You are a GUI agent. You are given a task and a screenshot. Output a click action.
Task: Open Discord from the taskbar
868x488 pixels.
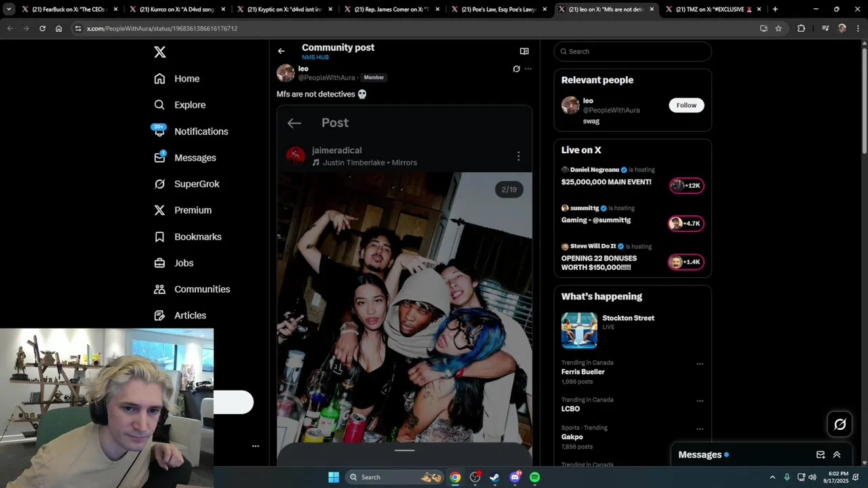515,477
